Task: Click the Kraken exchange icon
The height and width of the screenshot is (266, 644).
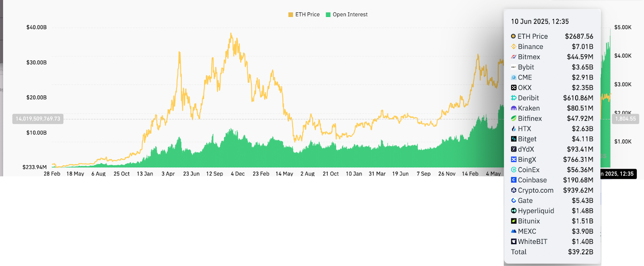Action: coord(514,108)
